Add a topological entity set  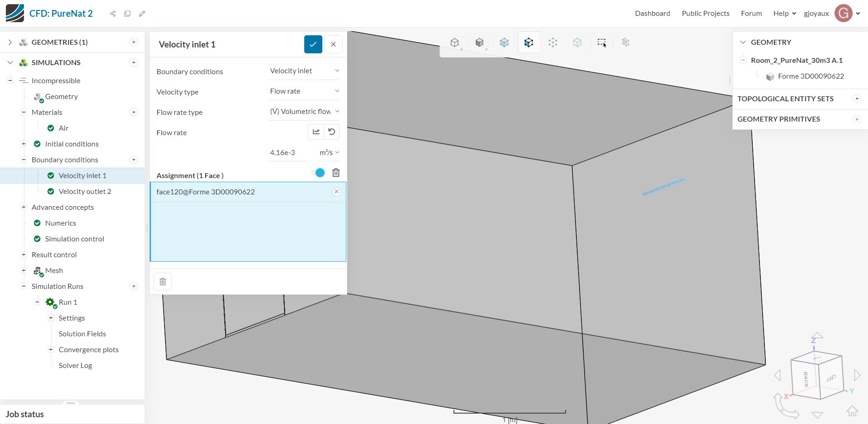pos(857,99)
